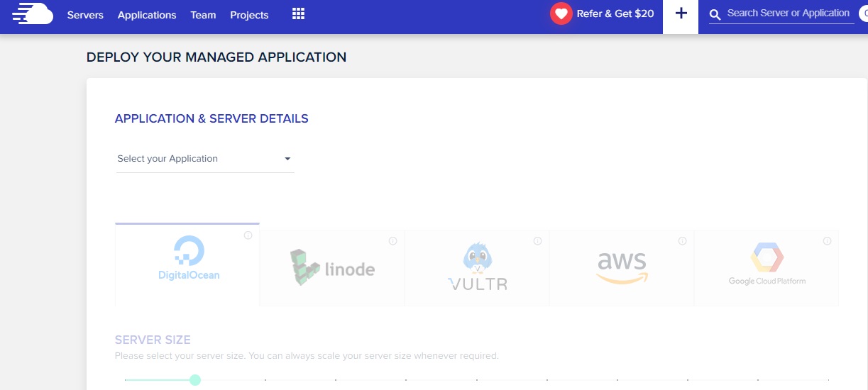
Task: Click Google Cloud Platform info icon
Action: [827, 241]
